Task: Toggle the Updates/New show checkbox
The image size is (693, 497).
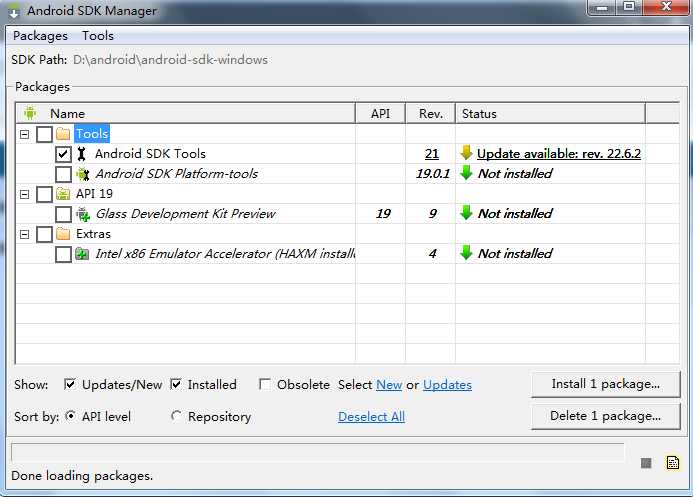Action: (69, 384)
